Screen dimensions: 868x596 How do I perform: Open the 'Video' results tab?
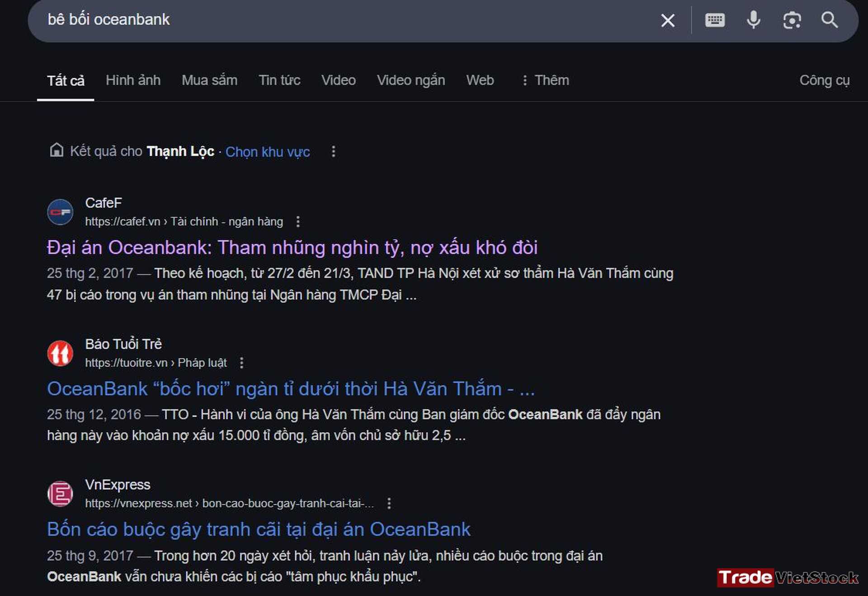pos(339,80)
